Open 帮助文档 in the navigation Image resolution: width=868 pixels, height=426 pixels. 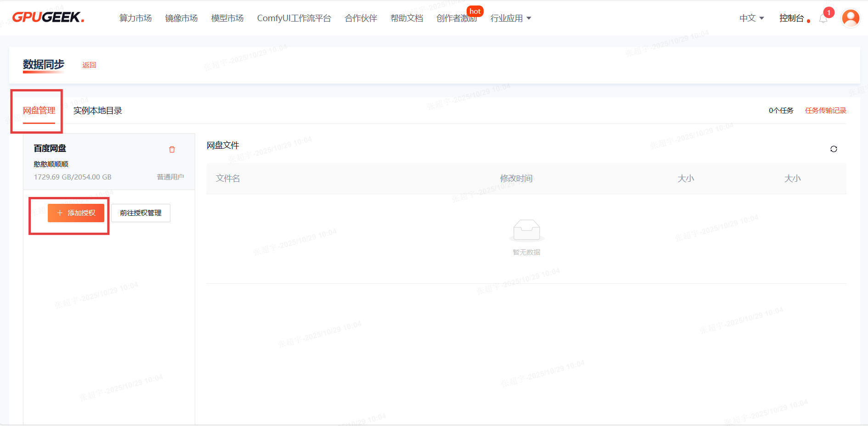(406, 18)
